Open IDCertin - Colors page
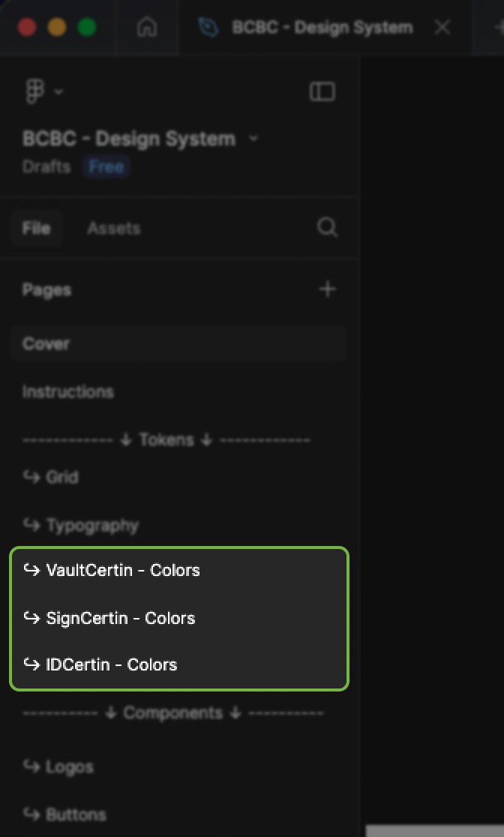The image size is (504, 837). 111,664
